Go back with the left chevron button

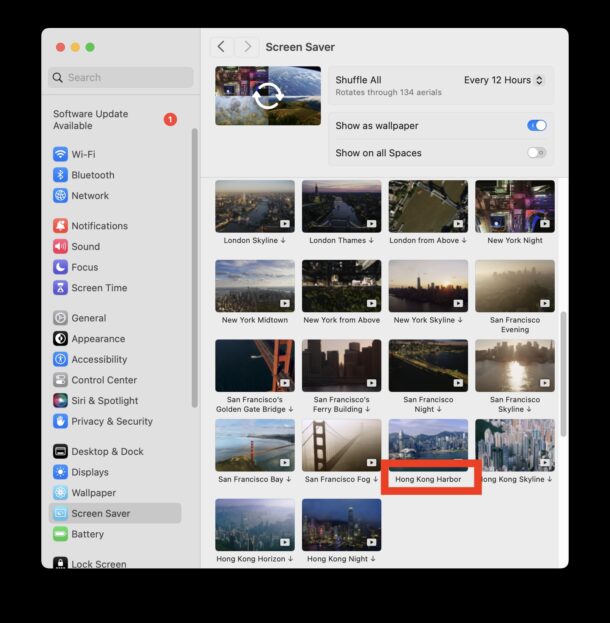pos(222,47)
